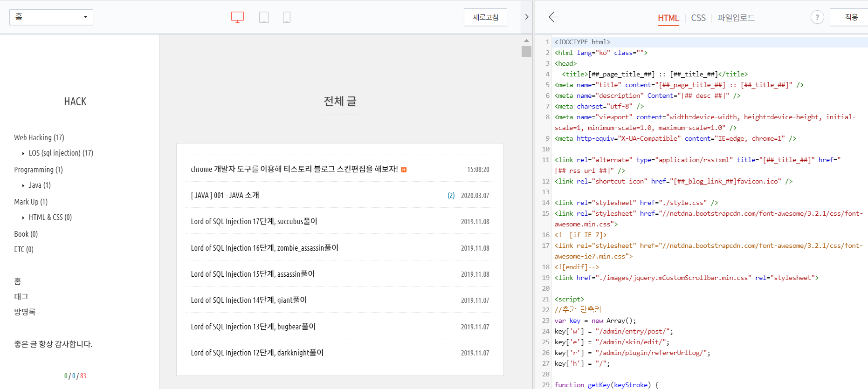Click key['w'] admin/entry/post code line
Screen dimensions: 868x389
614,331
